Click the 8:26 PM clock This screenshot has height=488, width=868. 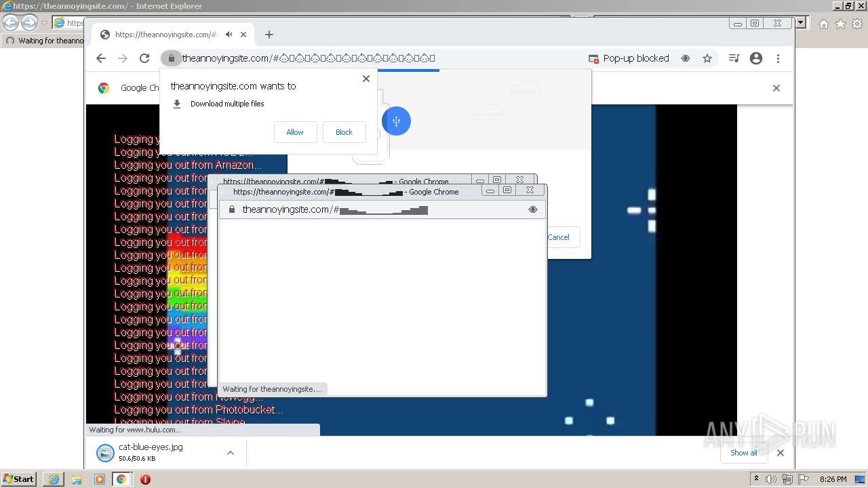tap(833, 479)
